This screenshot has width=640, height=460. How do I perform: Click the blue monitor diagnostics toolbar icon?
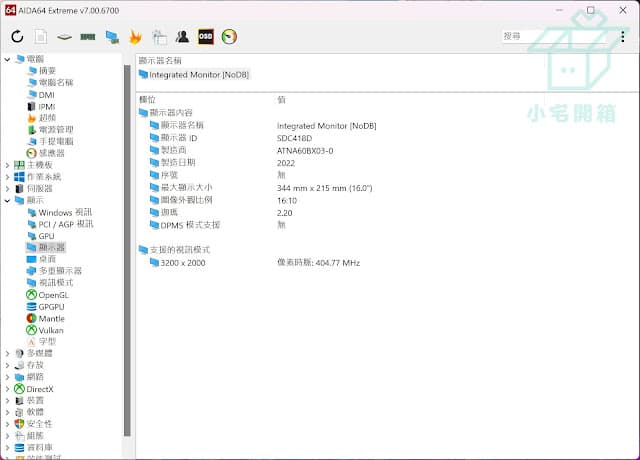click(112, 37)
